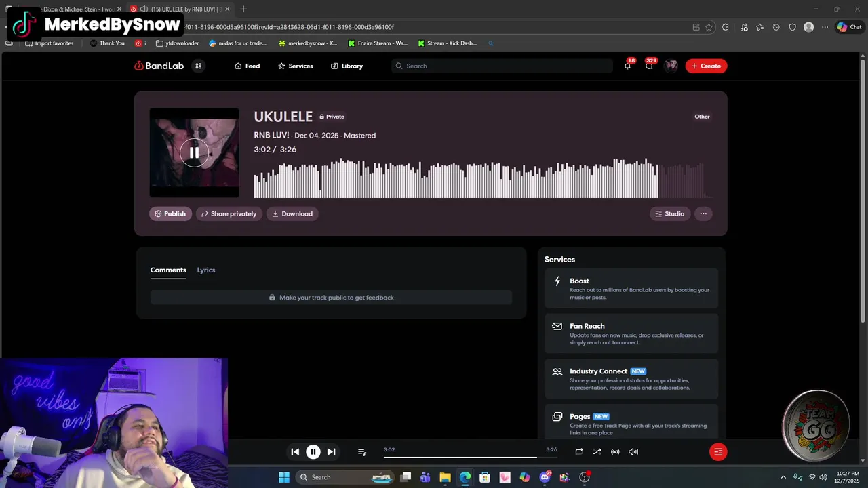Open the Boost service card
The width and height of the screenshot is (868, 488).
[631, 288]
